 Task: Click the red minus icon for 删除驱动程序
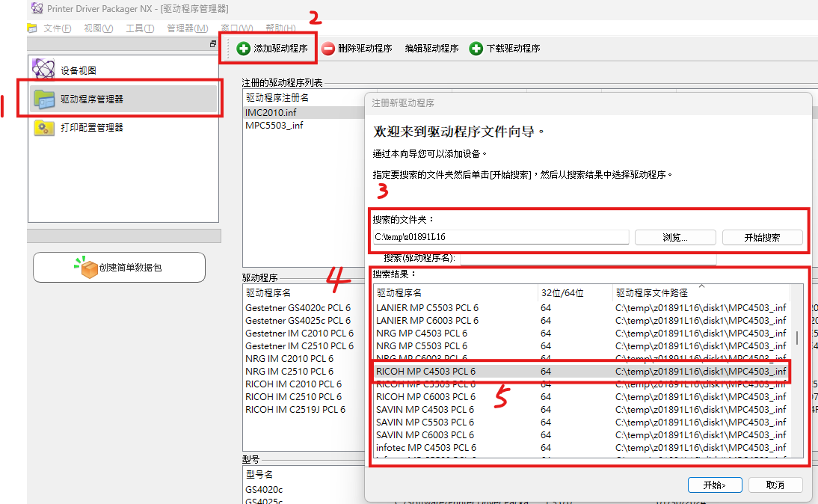[x=328, y=49]
